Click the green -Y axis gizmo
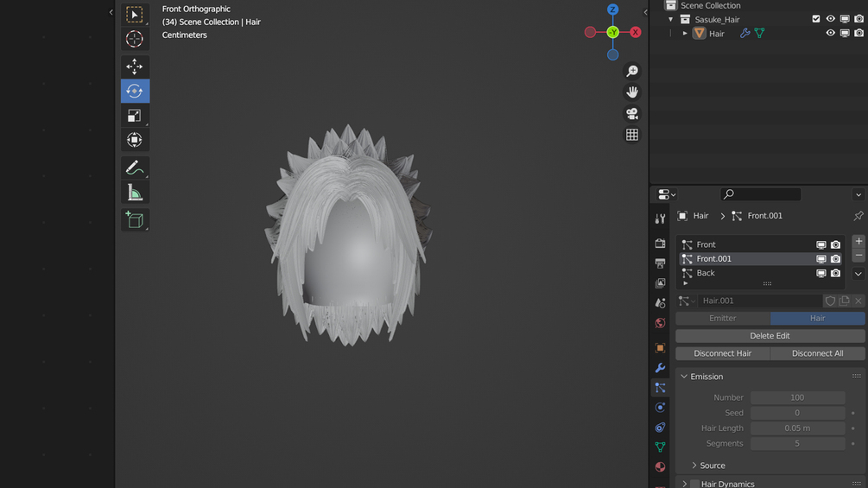Image resolution: width=868 pixels, height=488 pixels. click(x=613, y=32)
